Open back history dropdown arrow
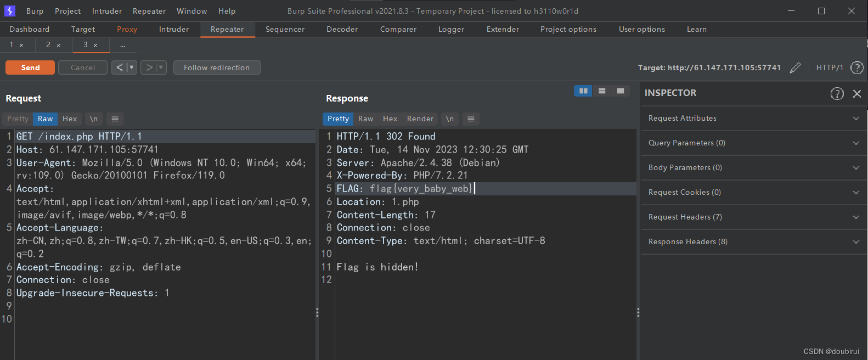The height and width of the screenshot is (360, 868). click(132, 67)
